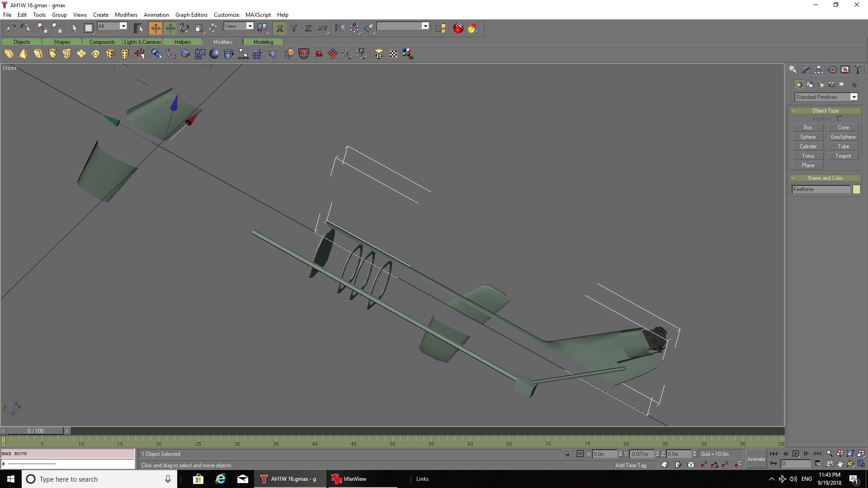Toggle the Selection Lock padlock

point(568,454)
